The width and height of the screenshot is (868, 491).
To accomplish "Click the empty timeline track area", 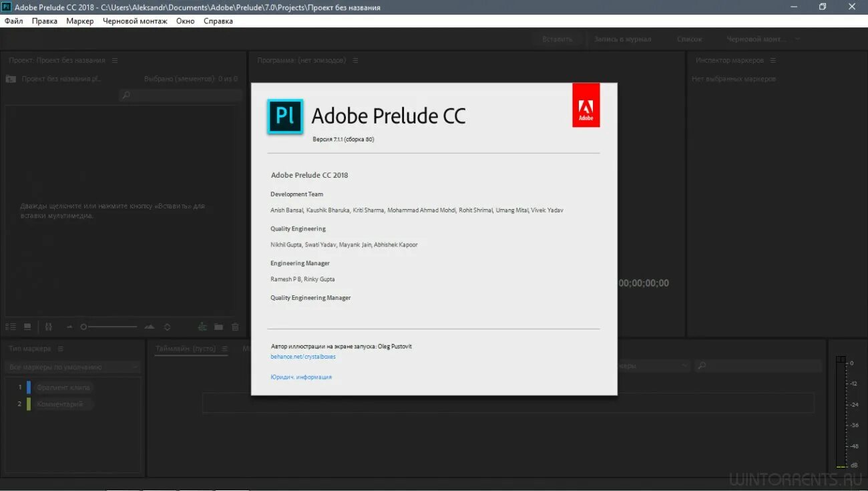I will [x=507, y=403].
